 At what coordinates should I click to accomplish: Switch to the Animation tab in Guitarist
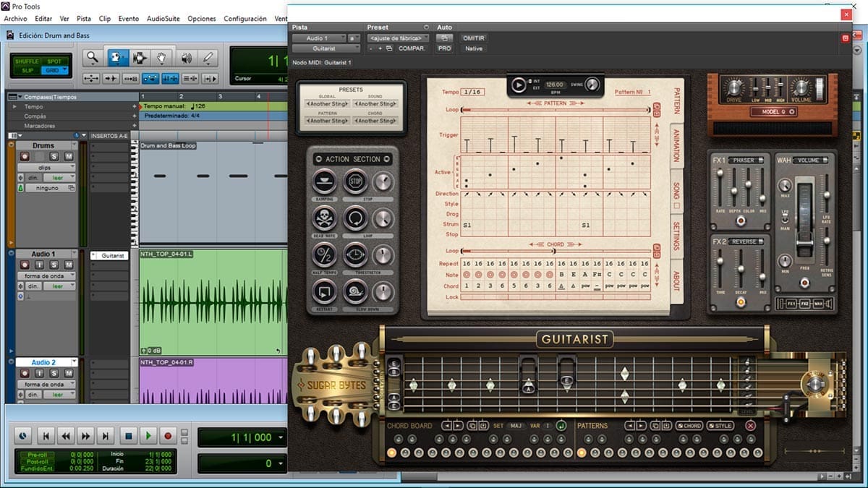[x=677, y=147]
